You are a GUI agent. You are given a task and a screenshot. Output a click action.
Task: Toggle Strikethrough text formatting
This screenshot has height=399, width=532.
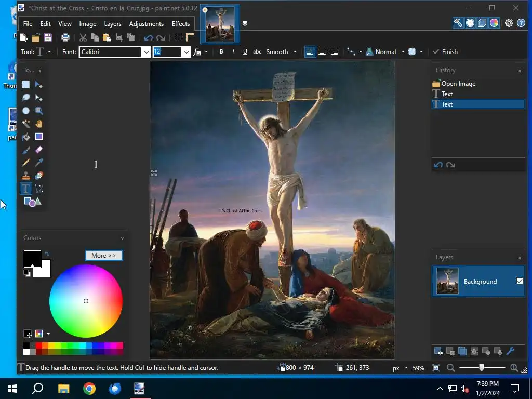257,51
